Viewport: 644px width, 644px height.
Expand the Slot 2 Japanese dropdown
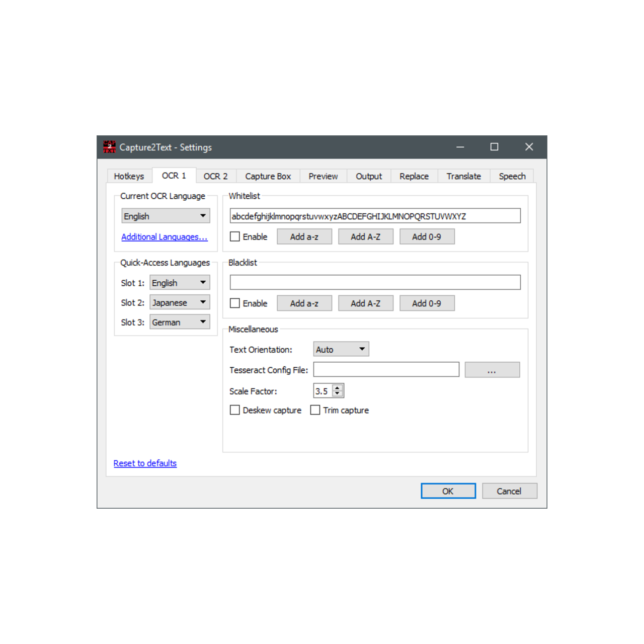(x=180, y=302)
